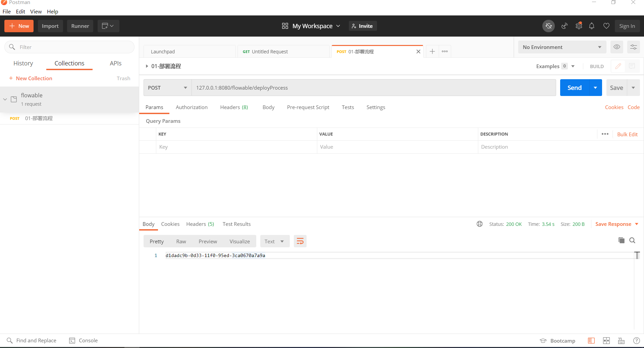Screen dimensions: 644x348
Task: Click the response body scrollbar handle
Action: point(637,255)
